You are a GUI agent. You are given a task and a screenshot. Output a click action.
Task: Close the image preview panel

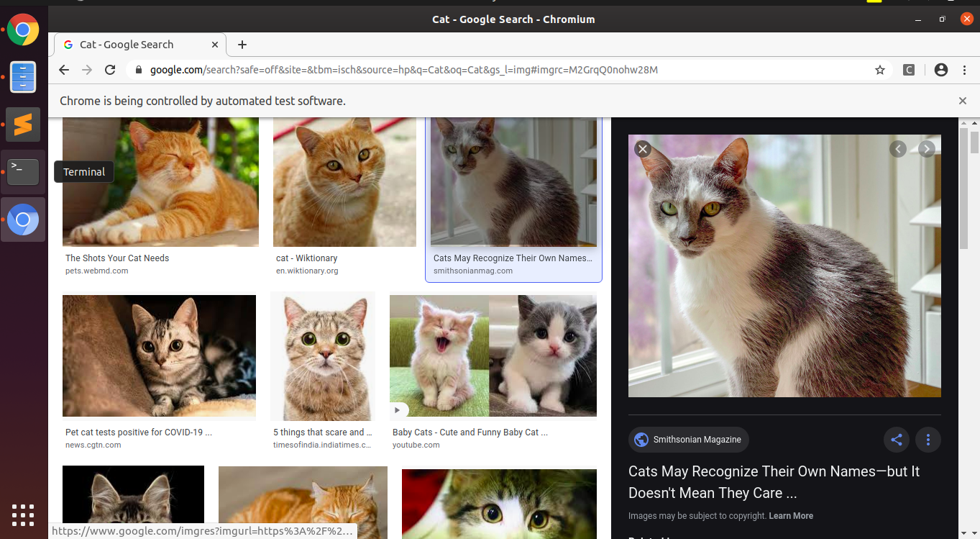pos(643,149)
